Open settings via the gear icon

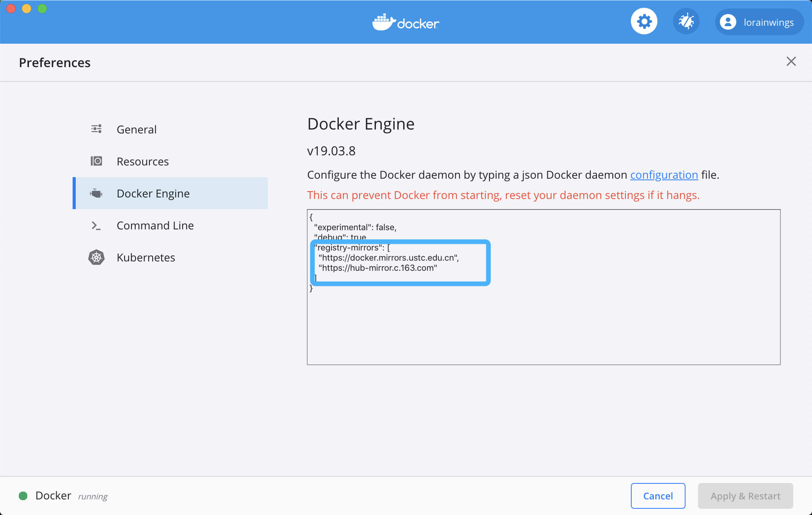[x=644, y=21]
